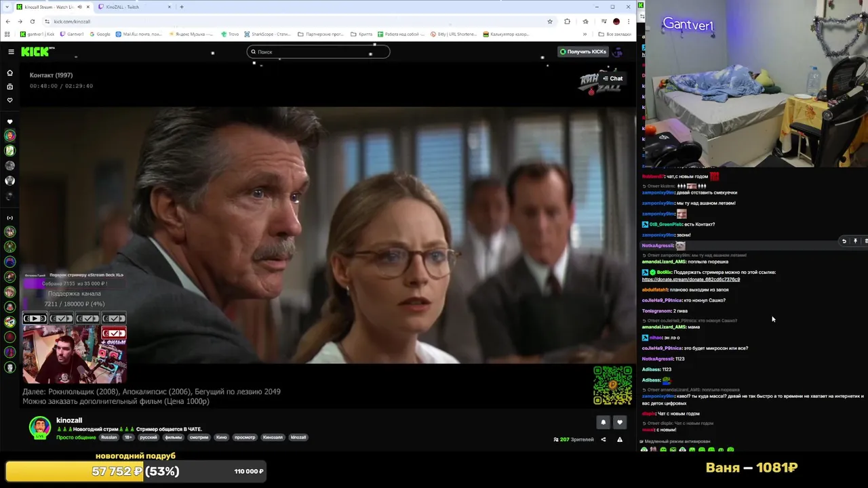This screenshot has height=488, width=868.
Task: Reply to NotkaAgressii message via reply icon
Action: click(844, 241)
